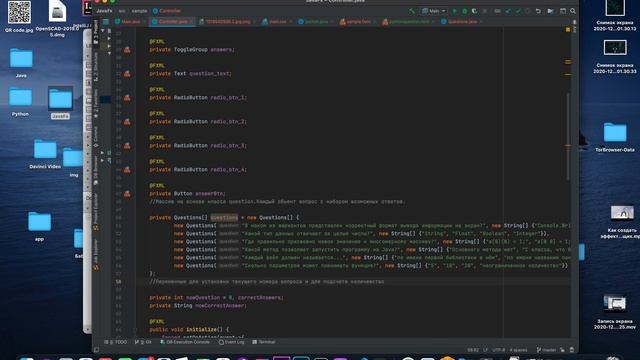Collapse the top project tree node arrow
The width and height of the screenshot is (640, 360).
pos(102,31)
